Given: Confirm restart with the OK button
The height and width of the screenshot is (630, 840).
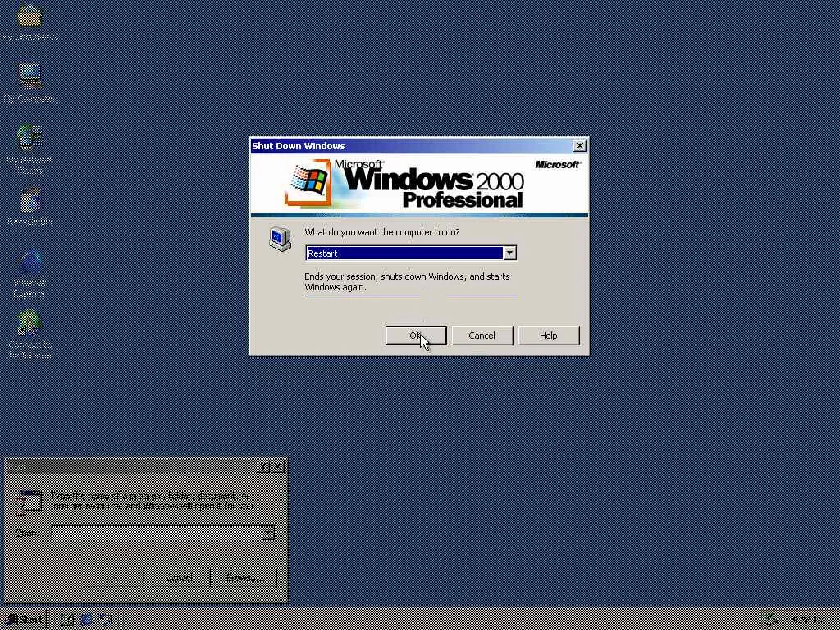Looking at the screenshot, I should tap(416, 336).
